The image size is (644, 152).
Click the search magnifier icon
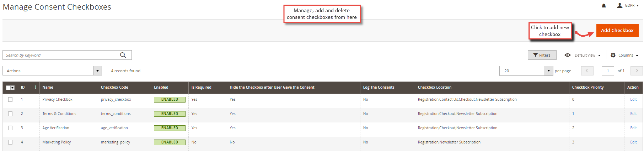pyautogui.click(x=123, y=55)
